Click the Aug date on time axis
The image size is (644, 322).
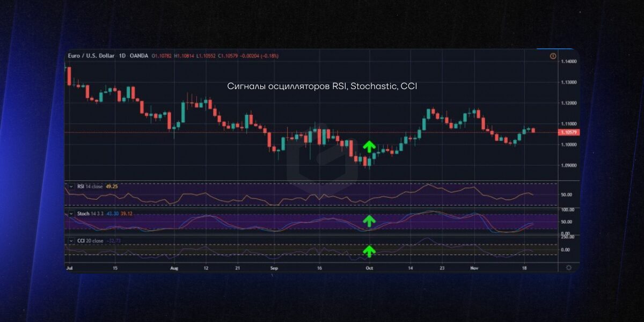pyautogui.click(x=173, y=267)
